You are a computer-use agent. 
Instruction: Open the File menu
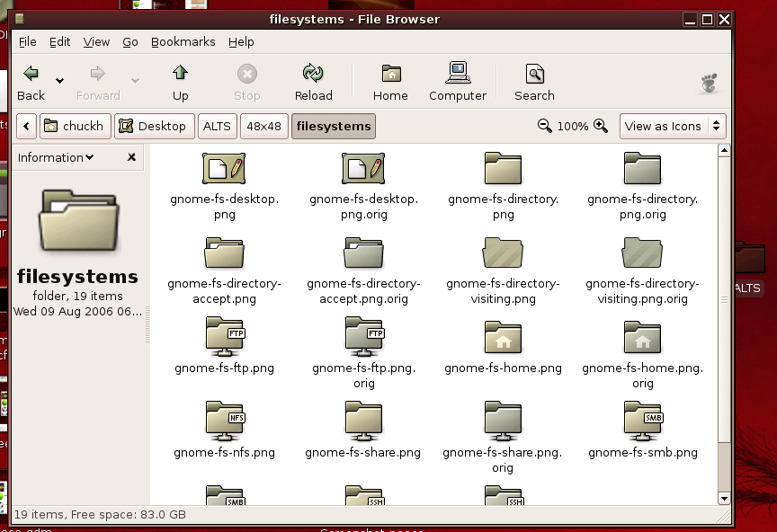coord(27,42)
